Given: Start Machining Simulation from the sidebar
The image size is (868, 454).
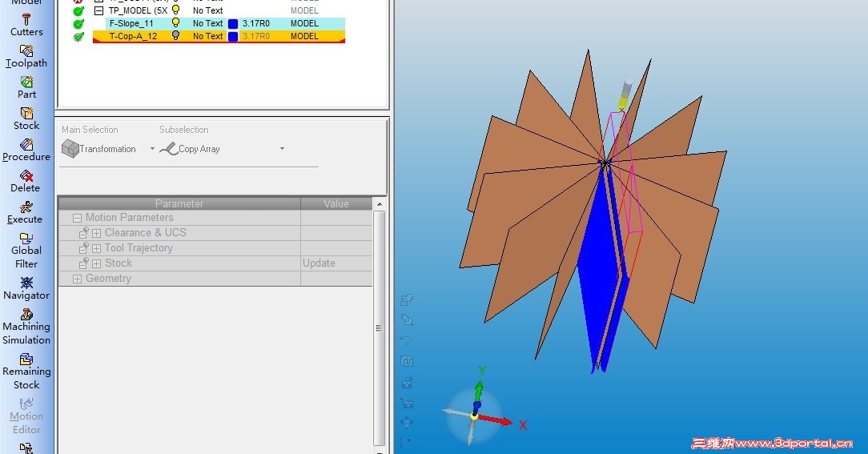Looking at the screenshot, I should 26,327.
